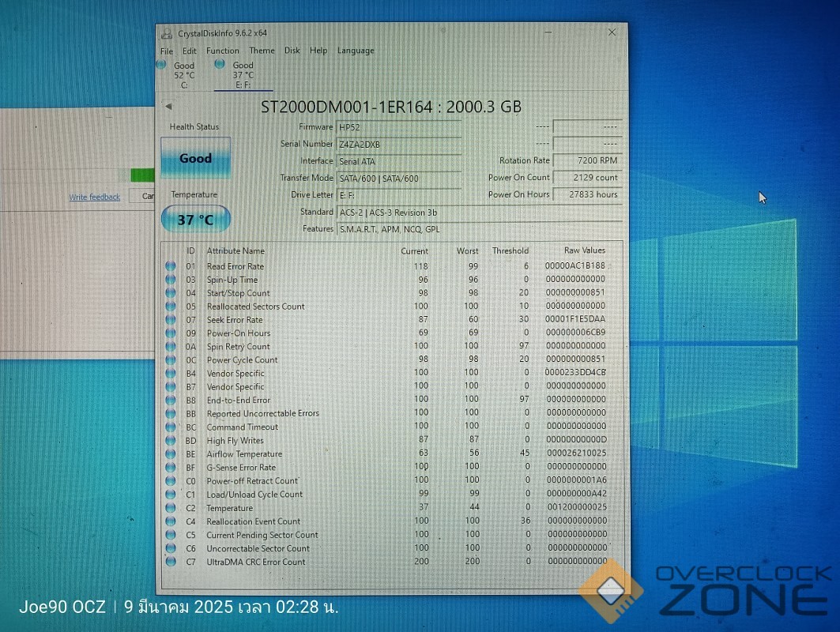Click the Write feedback link in background window
The image size is (840, 632).
click(x=94, y=197)
